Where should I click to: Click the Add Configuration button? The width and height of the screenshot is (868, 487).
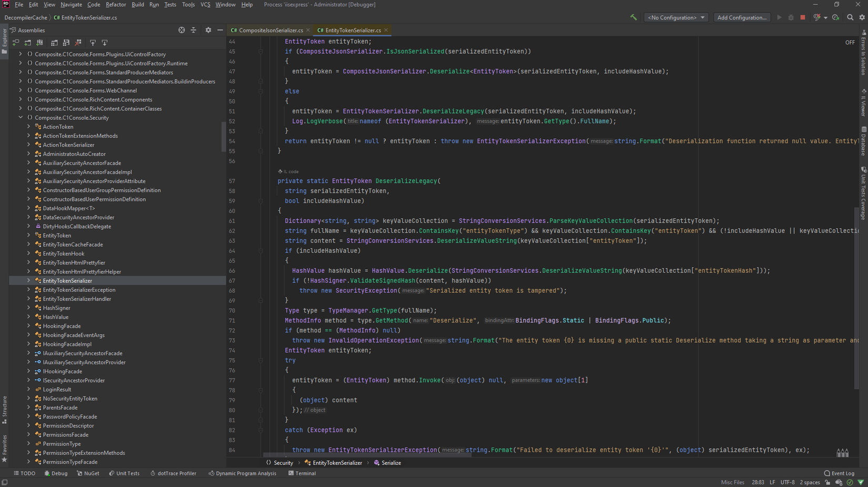[x=741, y=17]
